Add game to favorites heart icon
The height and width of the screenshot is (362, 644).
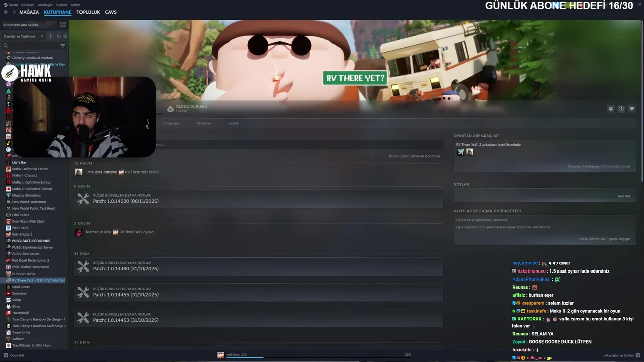632,109
